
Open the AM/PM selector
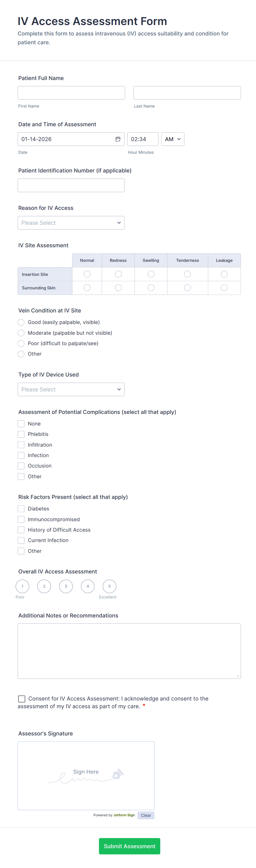point(172,139)
